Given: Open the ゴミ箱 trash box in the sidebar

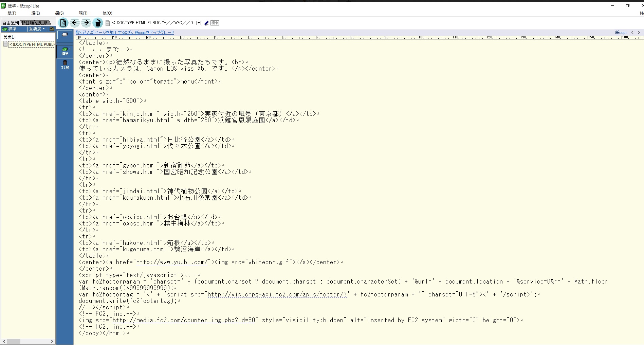Looking at the screenshot, I should point(65,65).
